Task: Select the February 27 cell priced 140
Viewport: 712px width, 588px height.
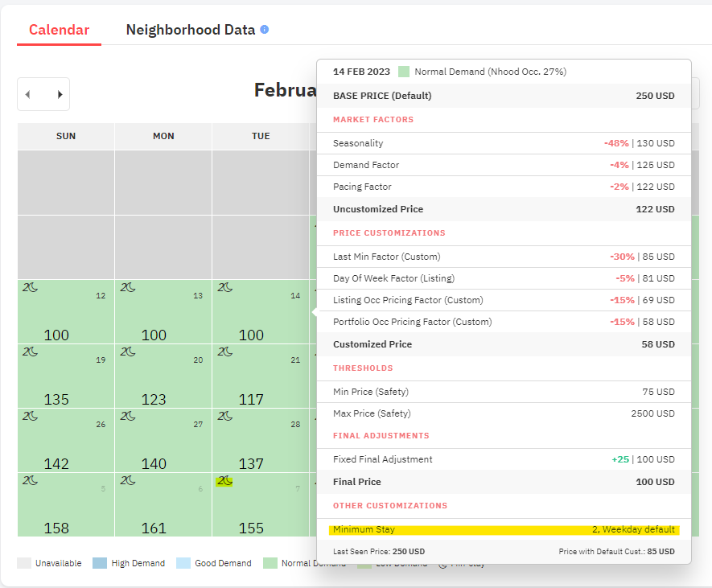Action: 163,440
